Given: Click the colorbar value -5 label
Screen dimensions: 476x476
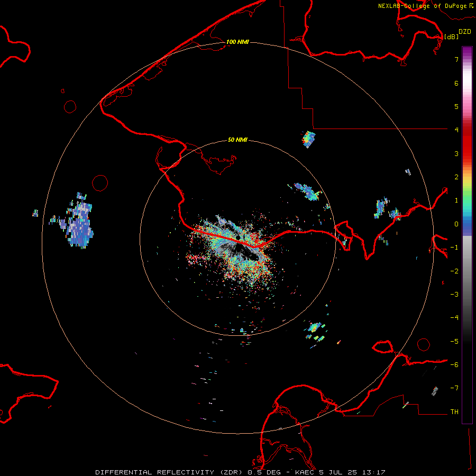Looking at the screenshot, I should [x=454, y=342].
